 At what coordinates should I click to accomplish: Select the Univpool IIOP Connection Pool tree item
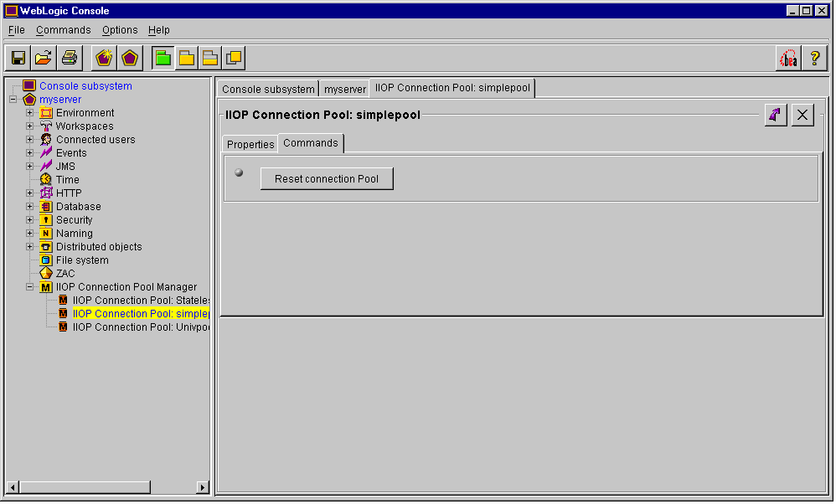coord(142,327)
